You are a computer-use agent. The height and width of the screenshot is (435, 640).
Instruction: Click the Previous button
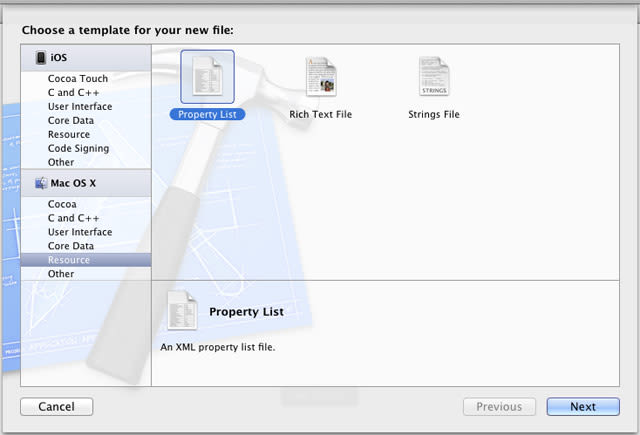(499, 407)
